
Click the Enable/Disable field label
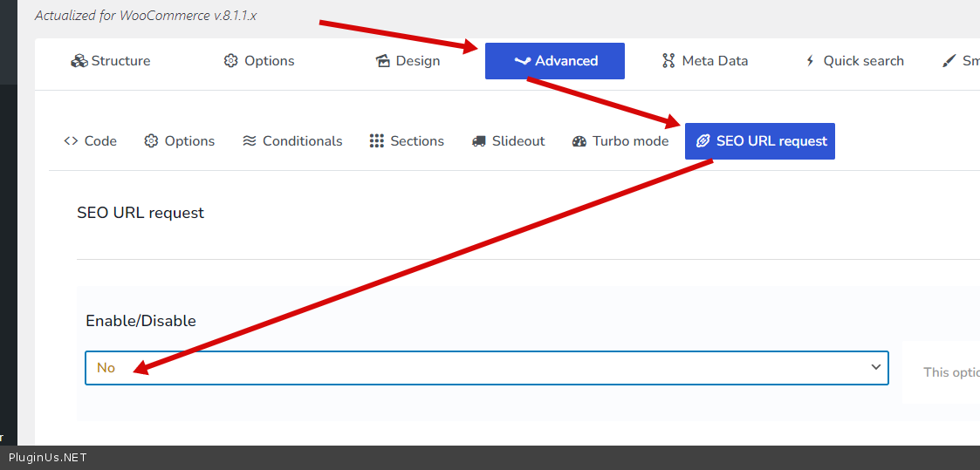point(140,321)
